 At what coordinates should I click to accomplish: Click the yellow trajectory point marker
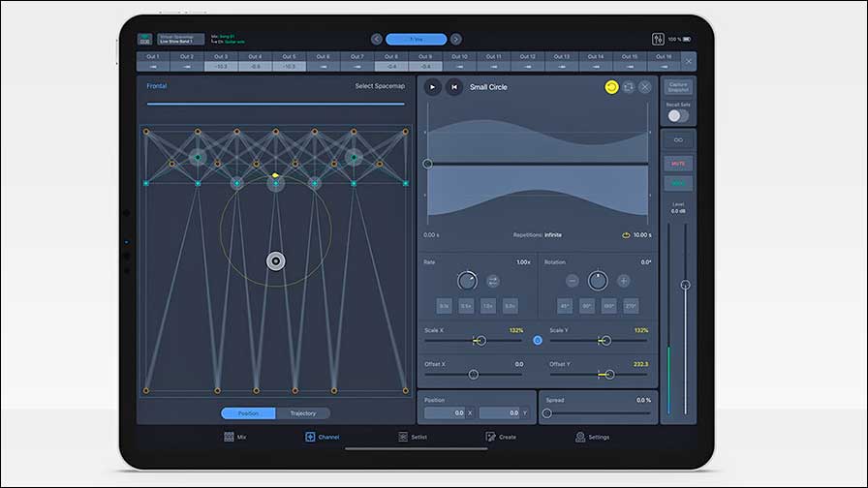coord(275,175)
